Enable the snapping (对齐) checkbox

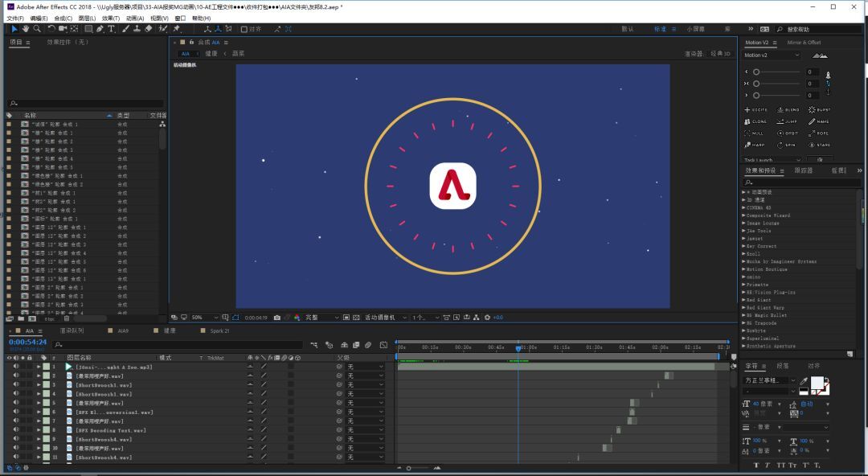coord(244,29)
